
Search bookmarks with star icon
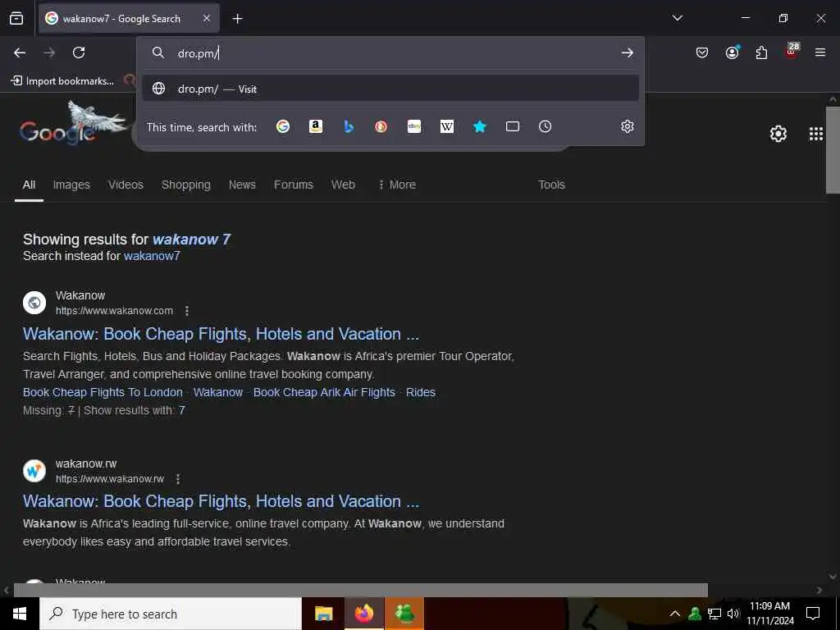pos(479,126)
